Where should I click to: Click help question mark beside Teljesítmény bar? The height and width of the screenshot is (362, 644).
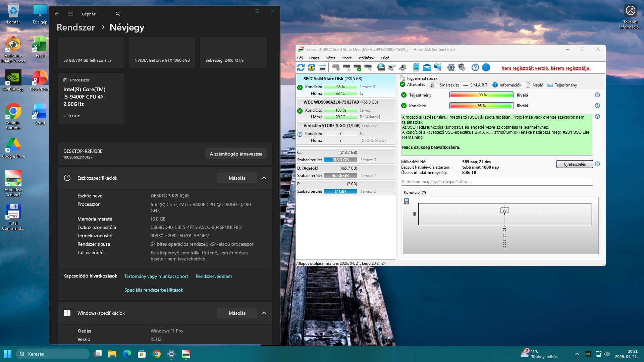click(x=597, y=95)
